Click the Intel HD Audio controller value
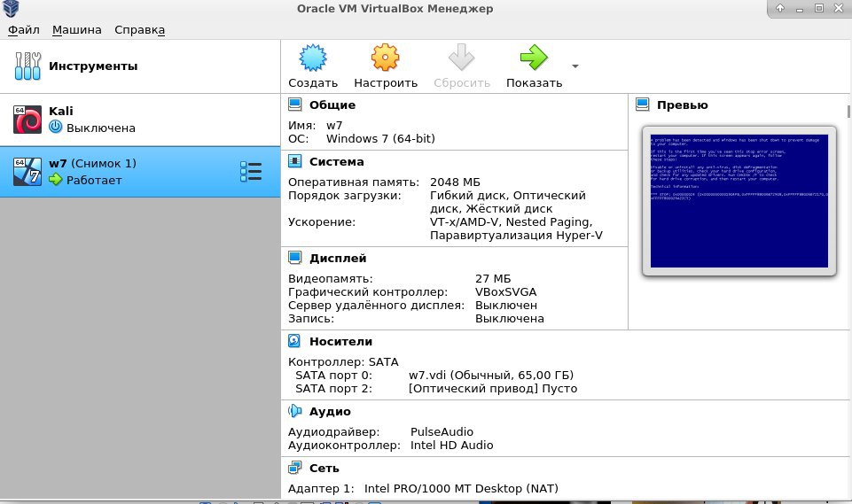Image resolution: width=852 pixels, height=504 pixels. tap(451, 446)
